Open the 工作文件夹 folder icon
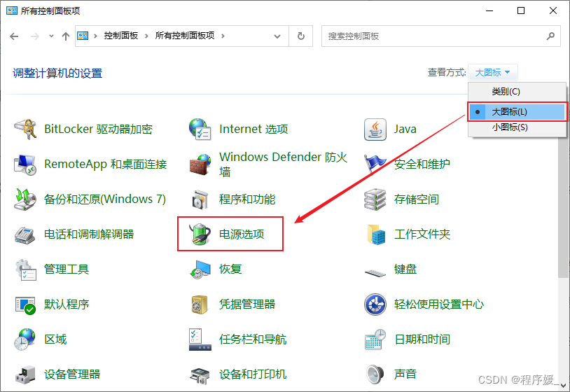This screenshot has width=570, height=392. coord(376,234)
